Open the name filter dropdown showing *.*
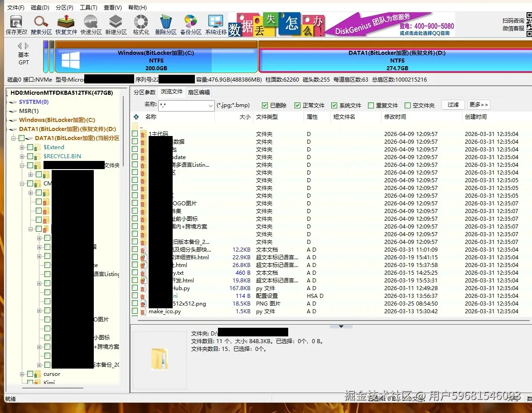 coord(210,106)
